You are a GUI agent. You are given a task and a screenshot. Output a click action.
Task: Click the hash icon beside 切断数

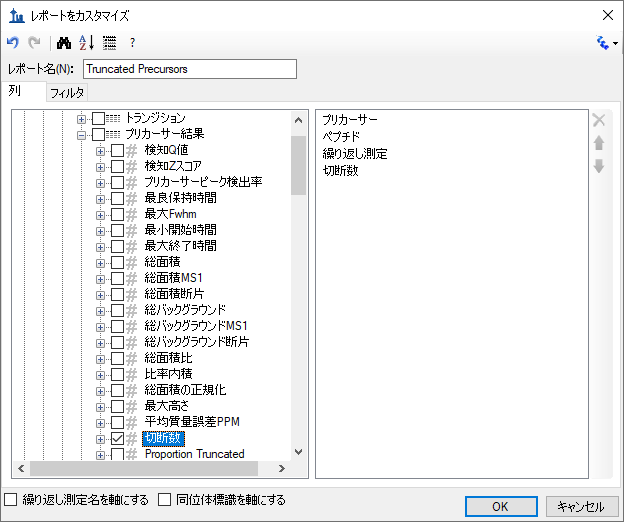(132, 438)
